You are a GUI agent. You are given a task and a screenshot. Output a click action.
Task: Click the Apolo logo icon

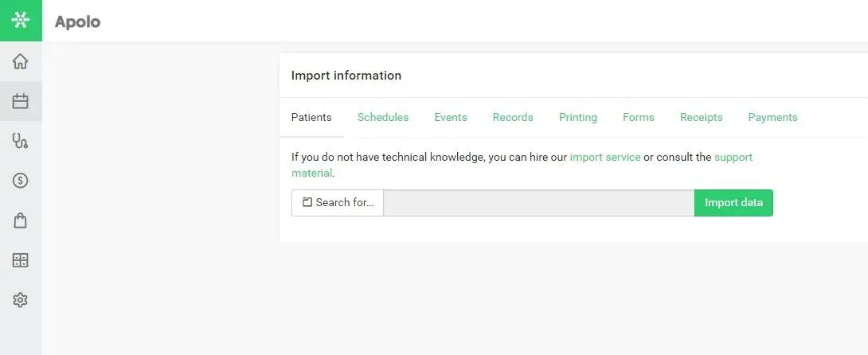pyautogui.click(x=21, y=21)
